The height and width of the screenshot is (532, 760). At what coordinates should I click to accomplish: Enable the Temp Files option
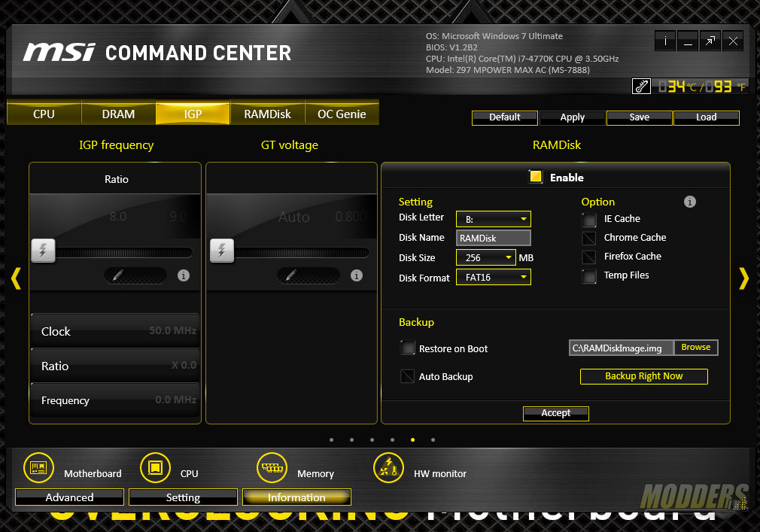[589, 276]
